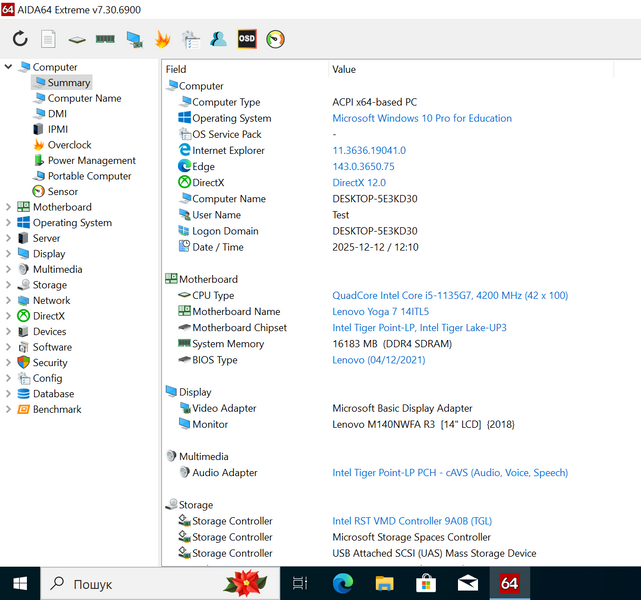Screen dimensions: 641x600
Task: Select Computer Name in the left tree
Action: click(x=84, y=98)
